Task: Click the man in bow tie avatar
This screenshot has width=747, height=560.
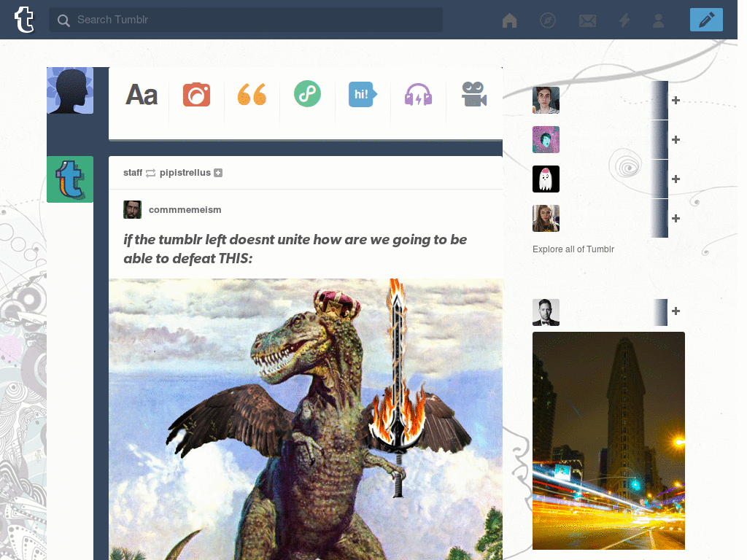Action: 546,312
